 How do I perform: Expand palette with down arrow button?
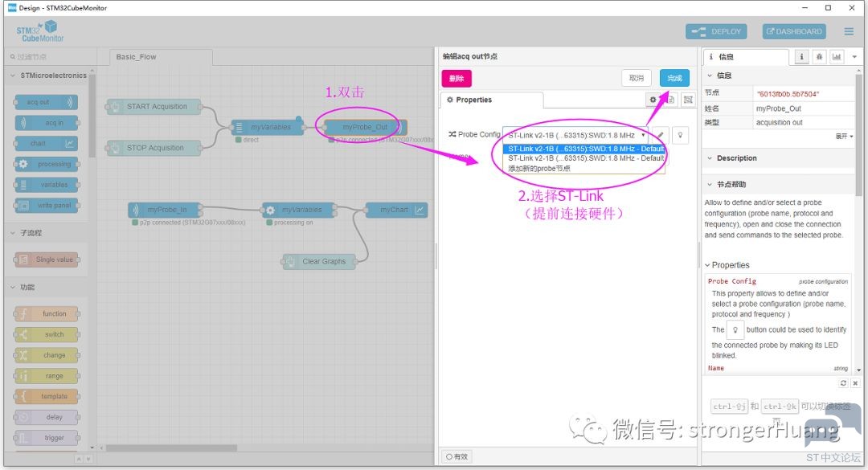[x=88, y=459]
